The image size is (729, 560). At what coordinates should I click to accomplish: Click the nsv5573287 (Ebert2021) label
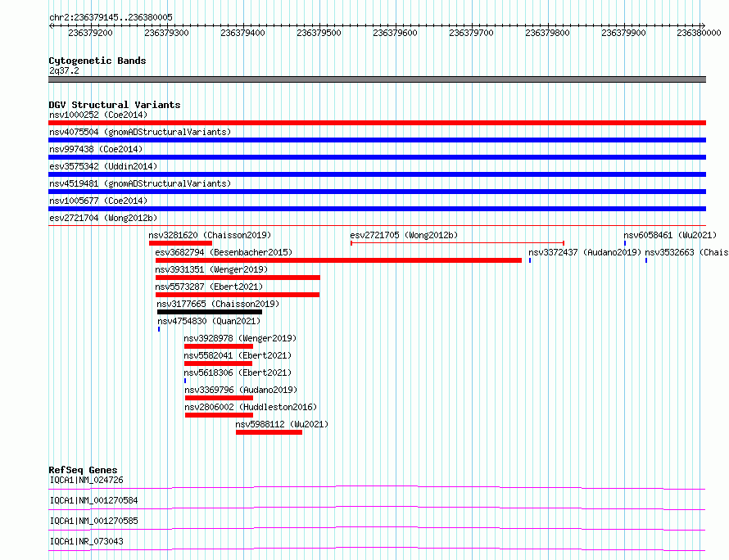pos(209,287)
